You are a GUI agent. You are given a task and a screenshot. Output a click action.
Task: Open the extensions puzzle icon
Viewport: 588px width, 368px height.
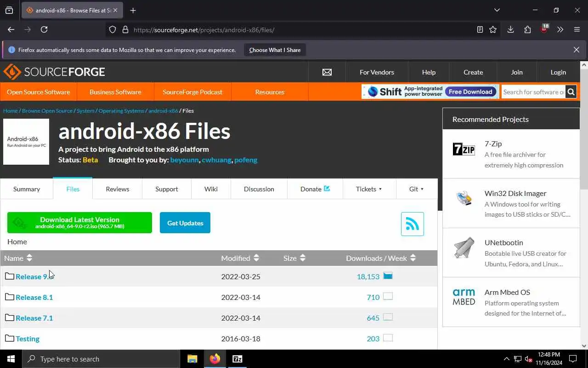527,29
